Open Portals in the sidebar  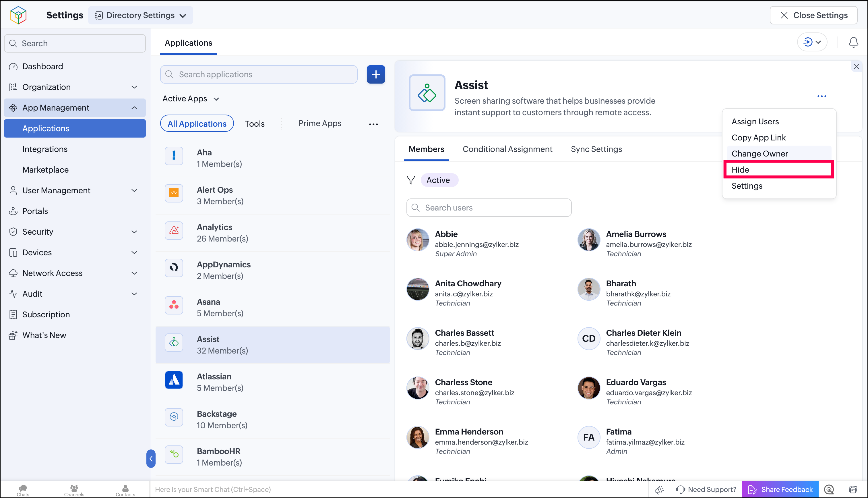click(x=75, y=211)
